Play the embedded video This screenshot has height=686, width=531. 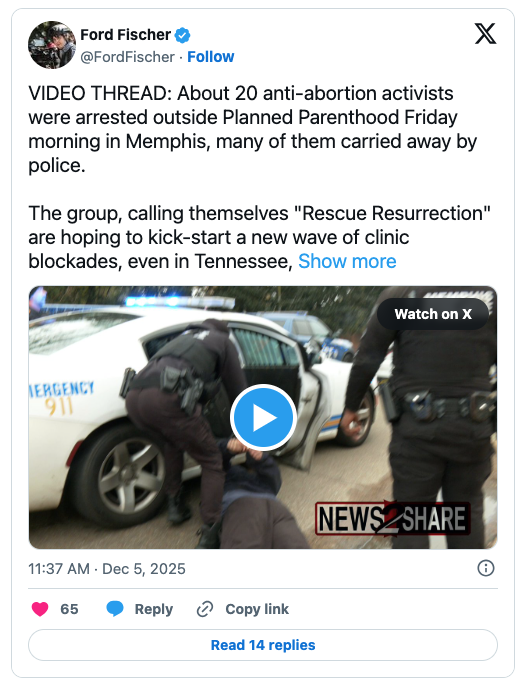263,418
